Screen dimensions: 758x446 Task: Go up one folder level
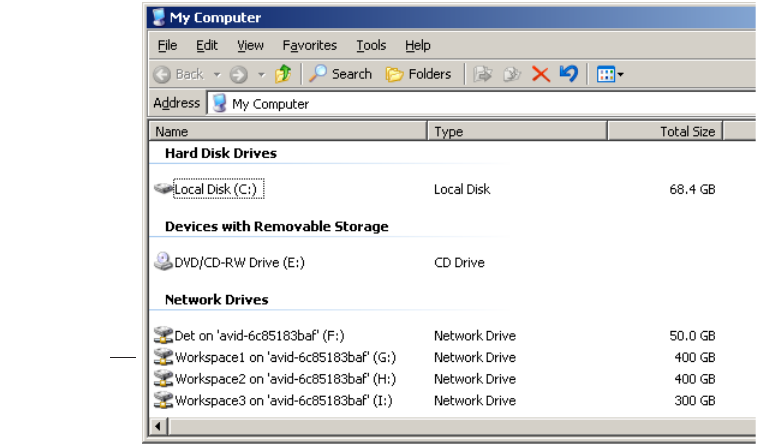click(x=283, y=74)
